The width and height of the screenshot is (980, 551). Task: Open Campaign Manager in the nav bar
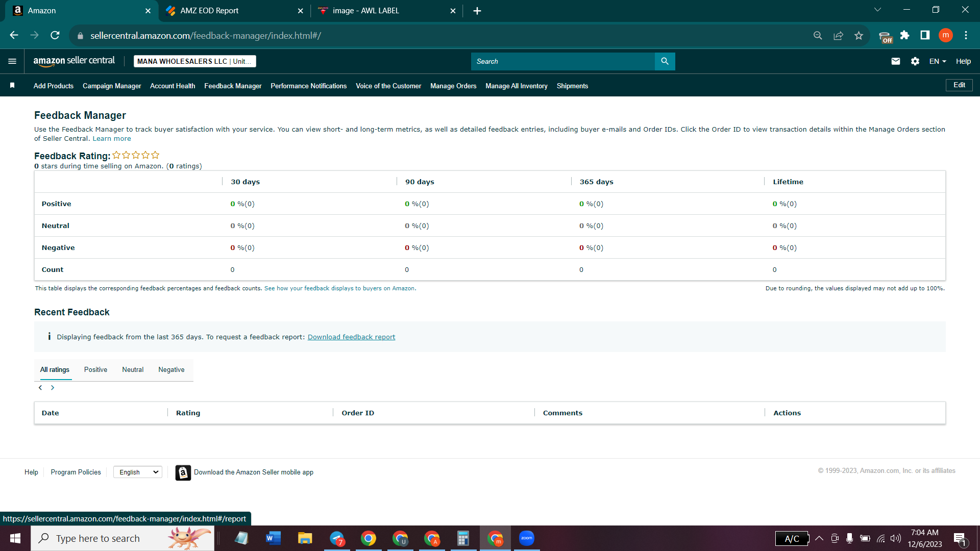pyautogui.click(x=112, y=86)
